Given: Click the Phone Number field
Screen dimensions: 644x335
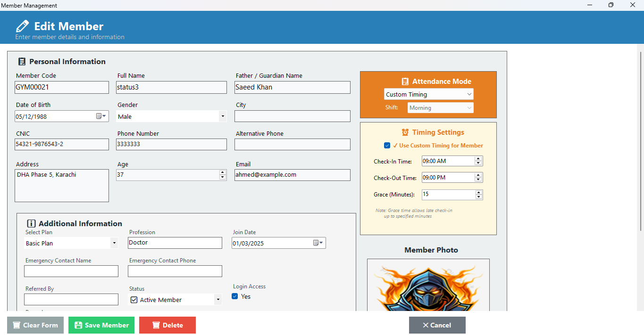Looking at the screenshot, I should (x=172, y=144).
